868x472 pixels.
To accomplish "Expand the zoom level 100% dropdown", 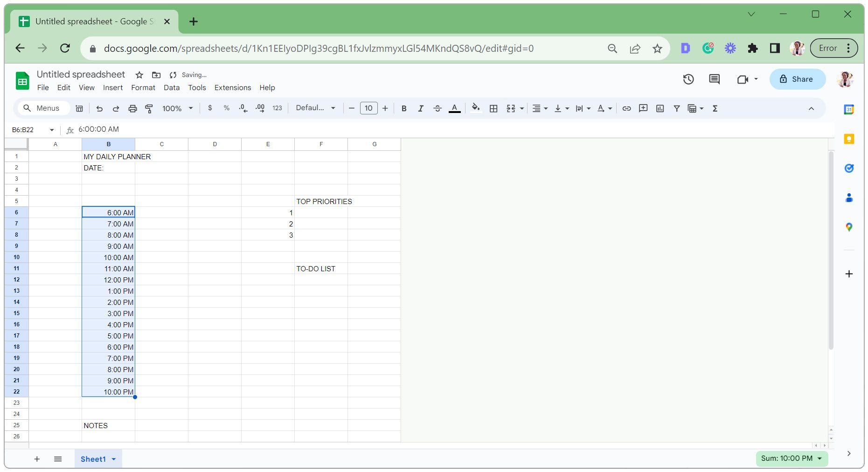I will click(177, 108).
